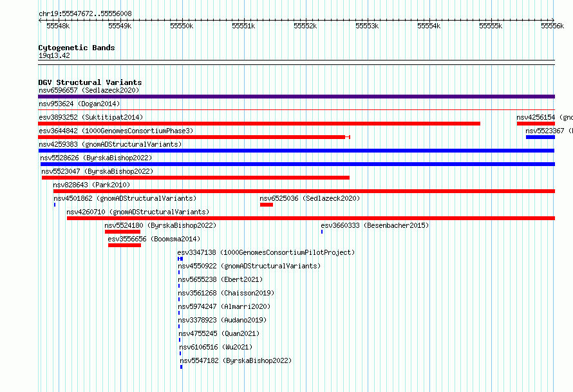
Task: Click the red esv3644842 variant bar
Action: [x=194, y=137]
